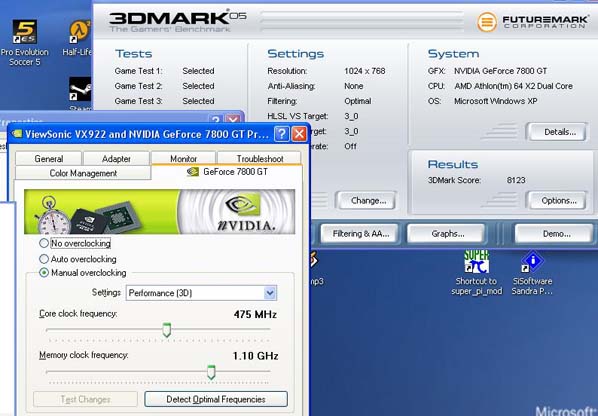Screen dimensions: 598x416
Task: Open the Performance (3D) settings dropdown
Action: point(270,293)
